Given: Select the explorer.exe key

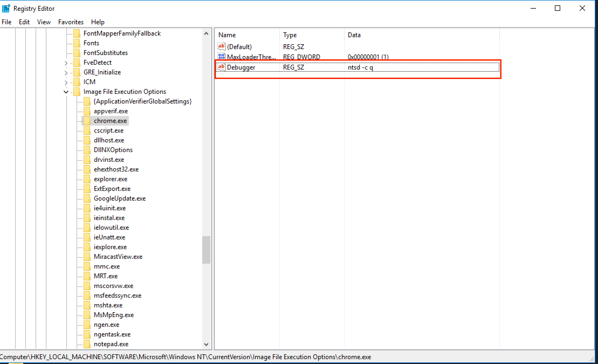Looking at the screenshot, I should pyautogui.click(x=111, y=179).
